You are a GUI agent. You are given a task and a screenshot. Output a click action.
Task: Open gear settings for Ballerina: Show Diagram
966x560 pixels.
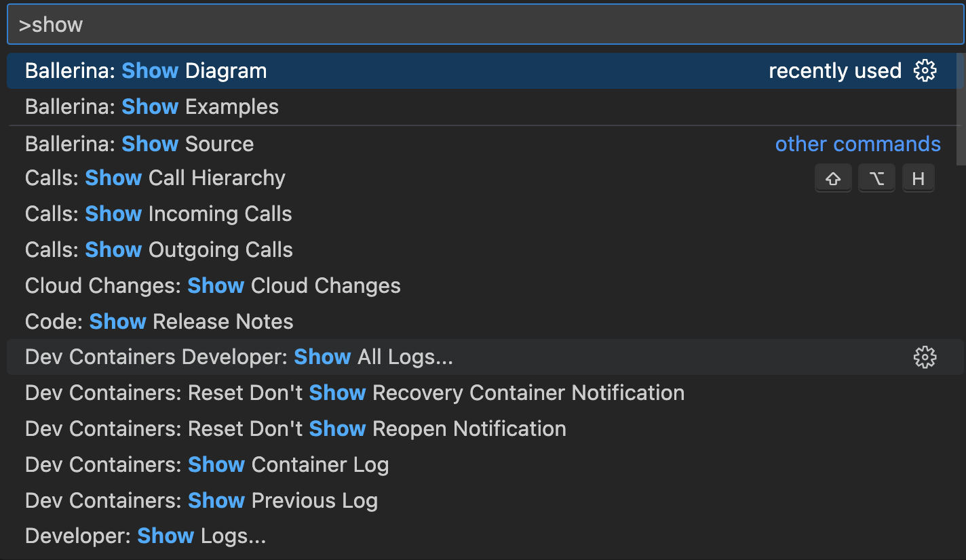[925, 71]
